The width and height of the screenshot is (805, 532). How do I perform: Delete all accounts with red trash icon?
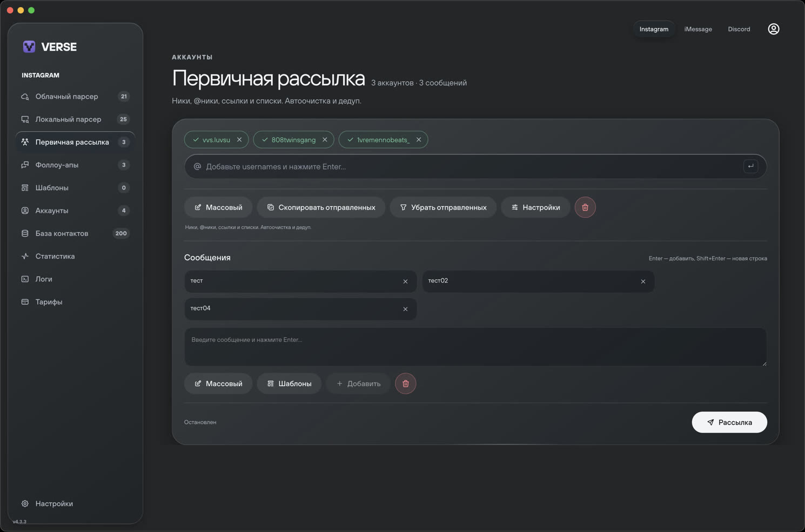tap(585, 207)
